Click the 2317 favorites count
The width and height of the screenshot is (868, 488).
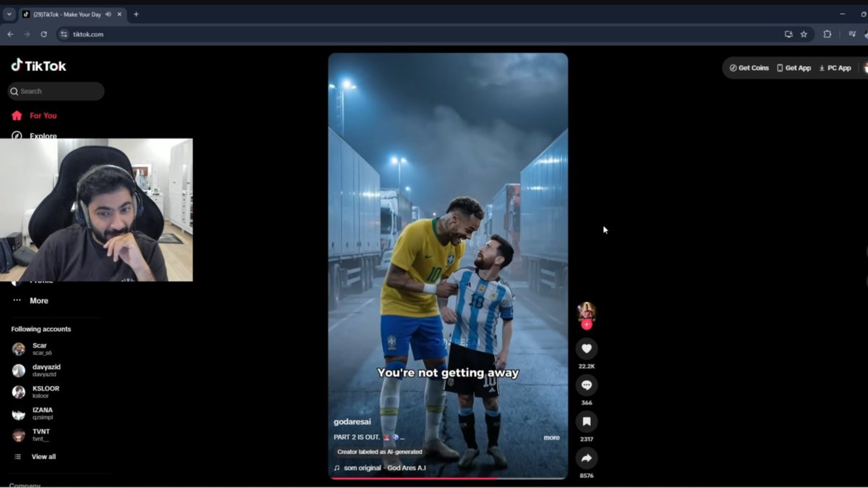click(x=587, y=439)
